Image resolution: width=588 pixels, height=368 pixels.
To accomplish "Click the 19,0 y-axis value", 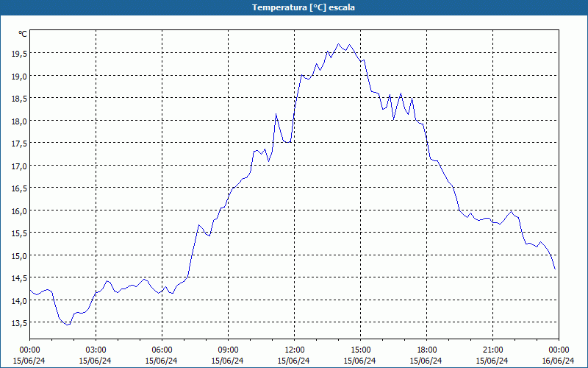I will [x=20, y=76].
